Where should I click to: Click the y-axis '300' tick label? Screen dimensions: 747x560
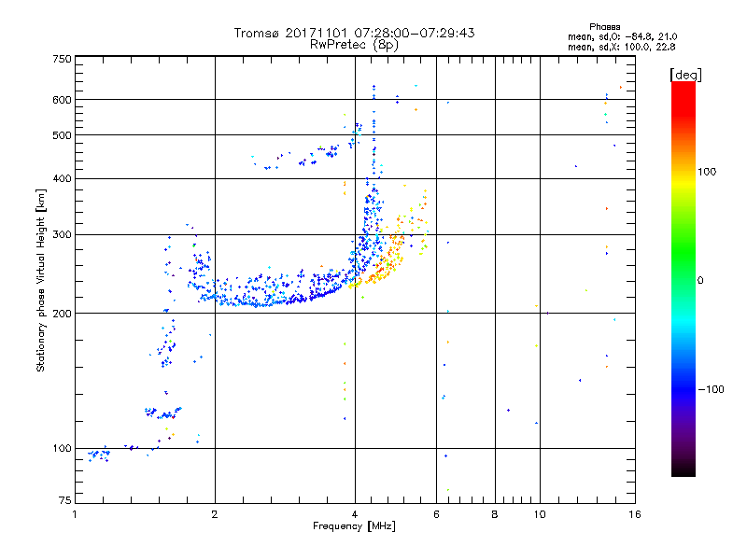[62, 235]
